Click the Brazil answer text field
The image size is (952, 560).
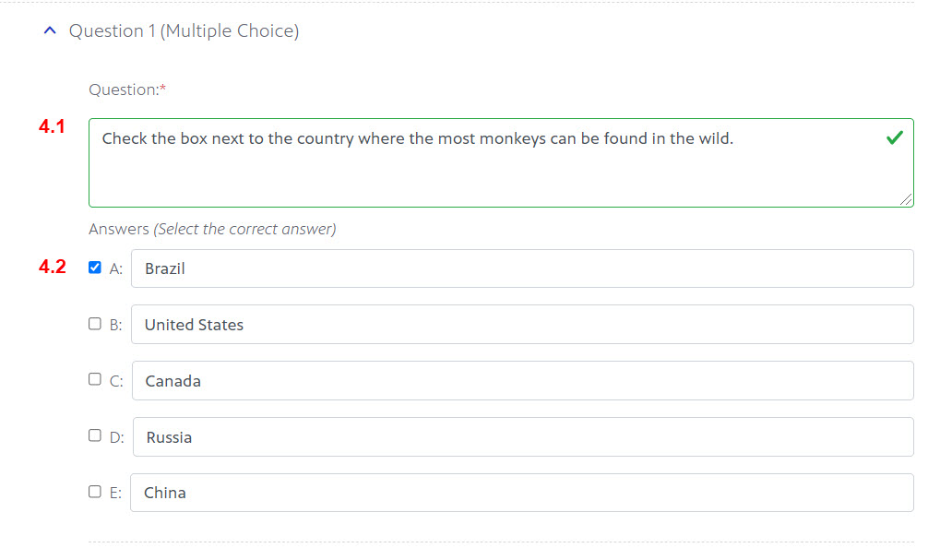point(522,268)
